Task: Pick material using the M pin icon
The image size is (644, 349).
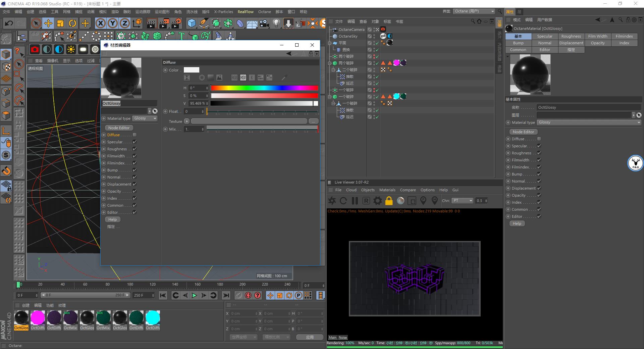Action: 435,201
